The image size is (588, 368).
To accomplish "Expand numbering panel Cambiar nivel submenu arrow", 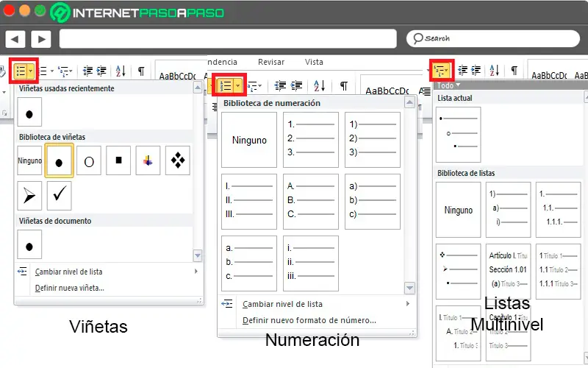I will [408, 303].
